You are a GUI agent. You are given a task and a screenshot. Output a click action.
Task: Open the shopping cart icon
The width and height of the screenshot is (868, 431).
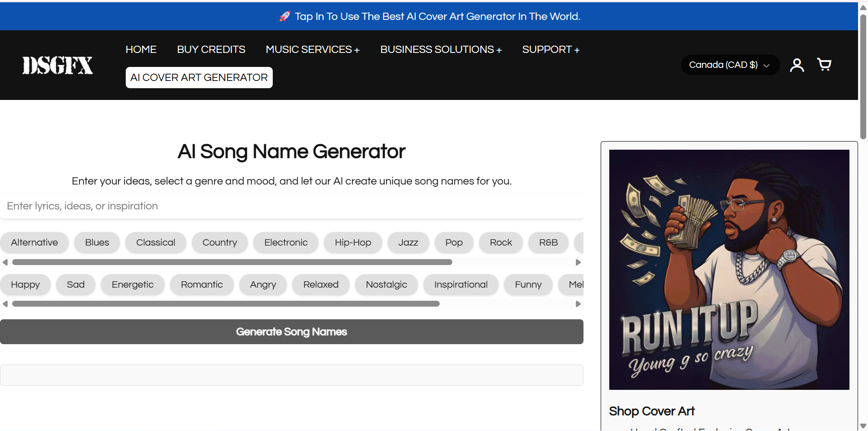824,65
